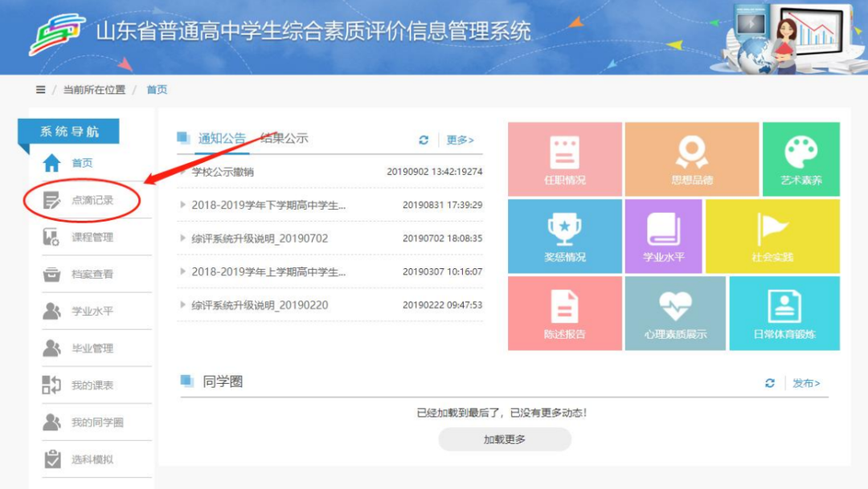The width and height of the screenshot is (868, 489).
Task: Open the 任职情况 tile
Action: click(565, 159)
